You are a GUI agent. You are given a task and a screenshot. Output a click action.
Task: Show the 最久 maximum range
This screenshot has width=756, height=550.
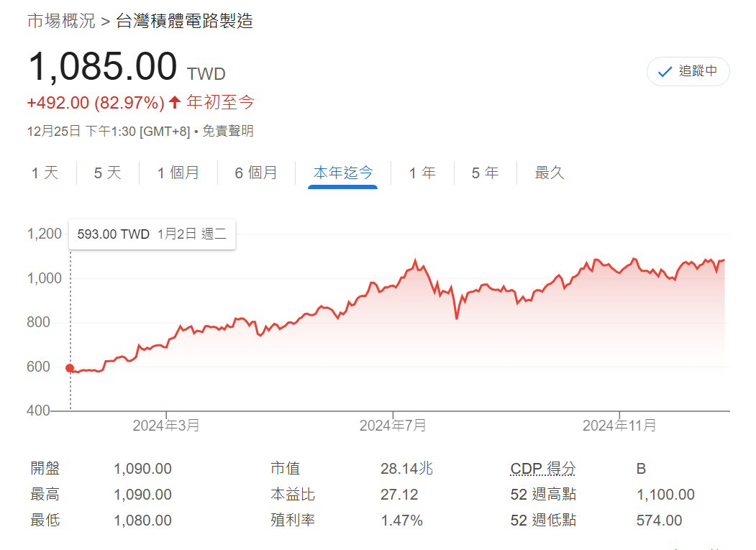[550, 173]
